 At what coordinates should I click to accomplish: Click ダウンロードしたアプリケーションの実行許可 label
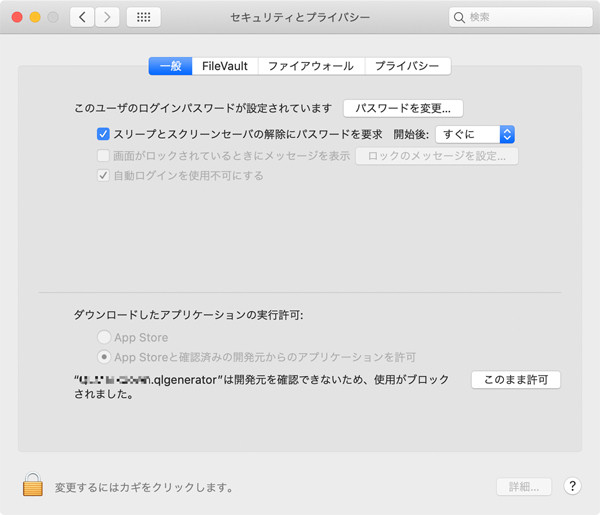[x=188, y=315]
